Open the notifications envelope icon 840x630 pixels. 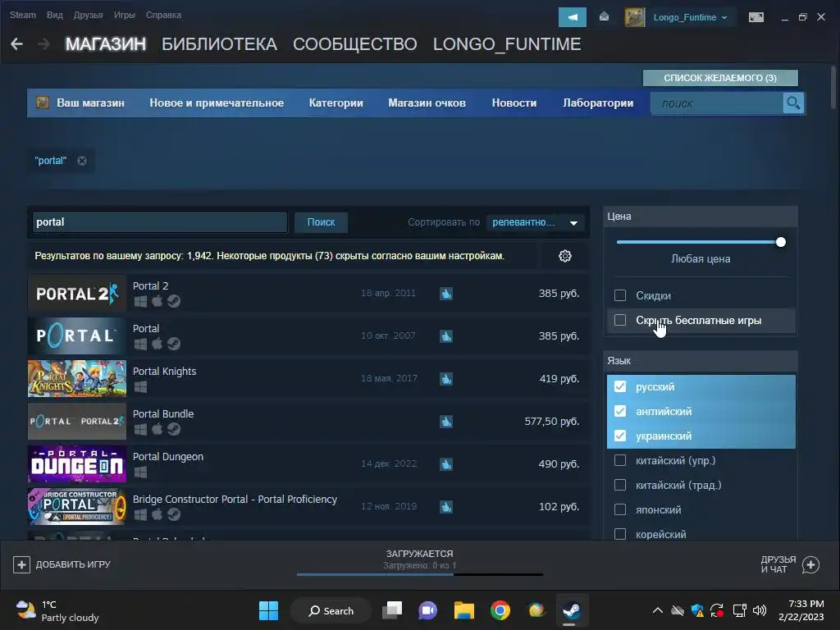[605, 17]
